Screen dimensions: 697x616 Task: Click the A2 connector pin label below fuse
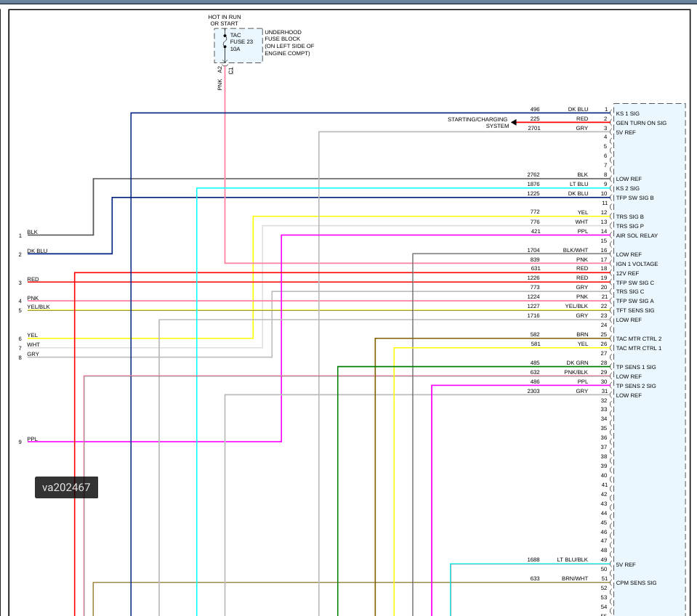219,69
